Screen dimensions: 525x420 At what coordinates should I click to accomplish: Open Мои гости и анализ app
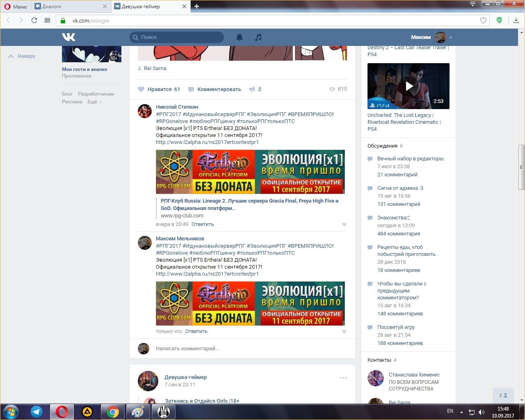[x=84, y=69]
